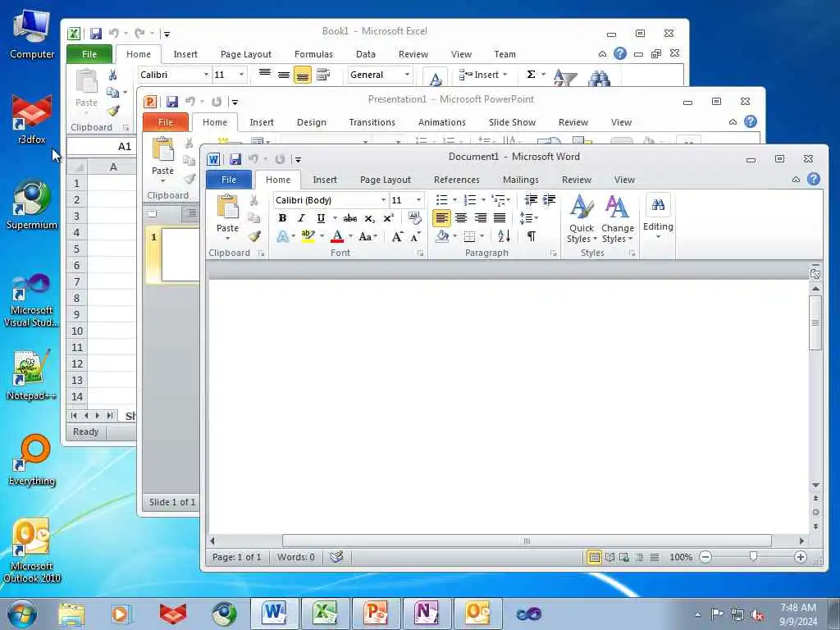Select PowerPoint slide 1 thumbnail
Viewport: 840px width, 630px height.
tap(180, 254)
